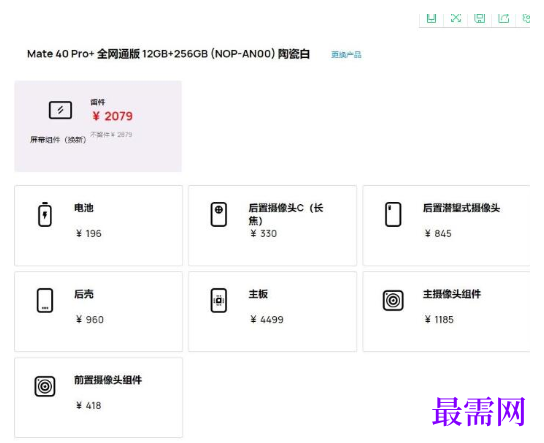Click the 主板 part name
The image size is (544, 443).
(258, 294)
